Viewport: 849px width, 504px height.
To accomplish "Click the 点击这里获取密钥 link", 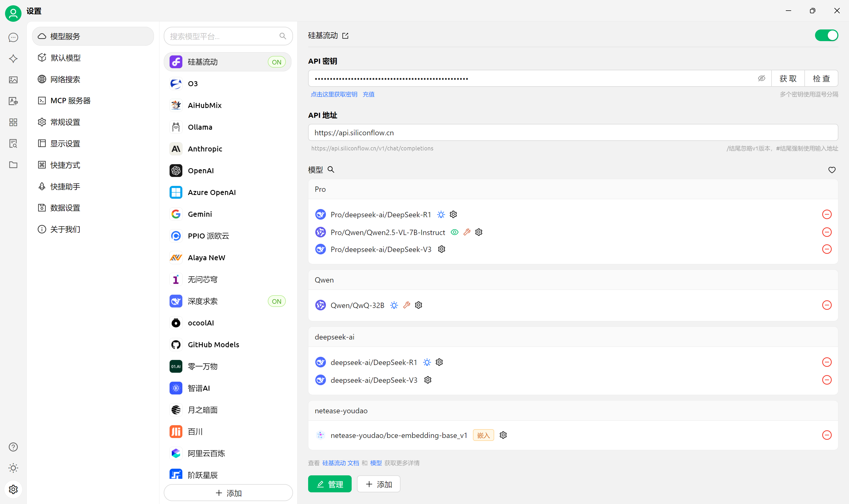I will tap(334, 94).
